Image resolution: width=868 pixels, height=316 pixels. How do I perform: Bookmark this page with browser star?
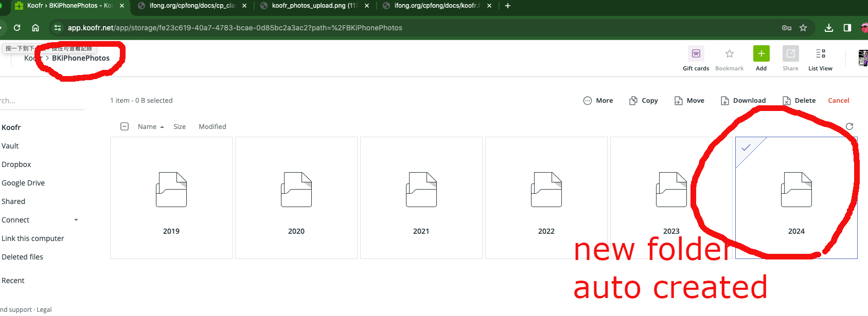click(x=803, y=28)
